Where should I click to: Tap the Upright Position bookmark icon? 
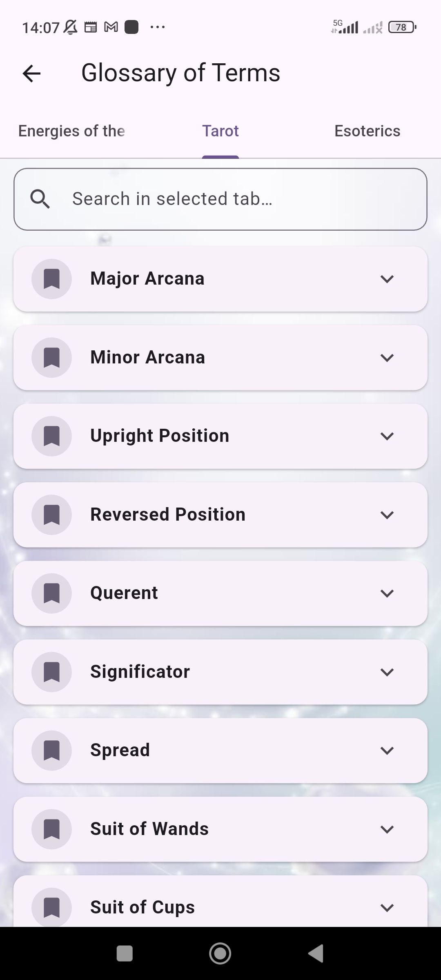(52, 436)
